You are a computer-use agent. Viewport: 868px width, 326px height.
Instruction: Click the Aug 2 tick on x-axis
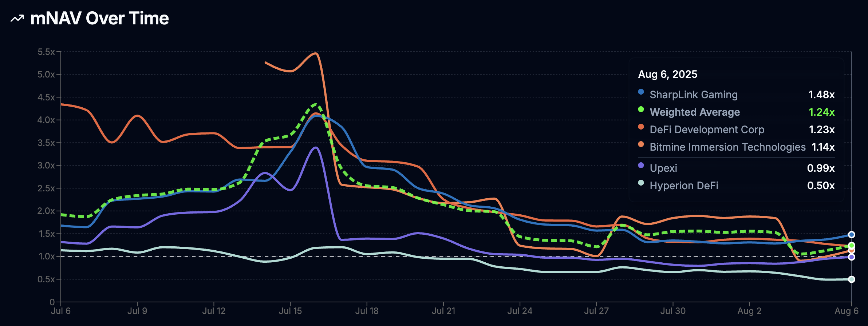[x=749, y=311]
